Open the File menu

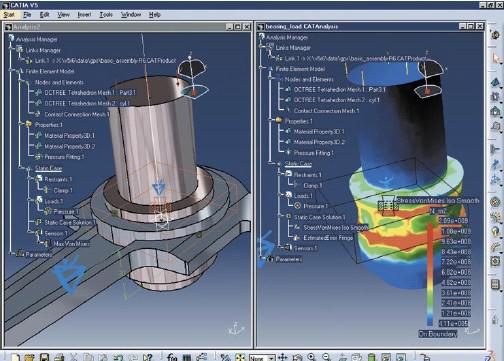click(27, 15)
